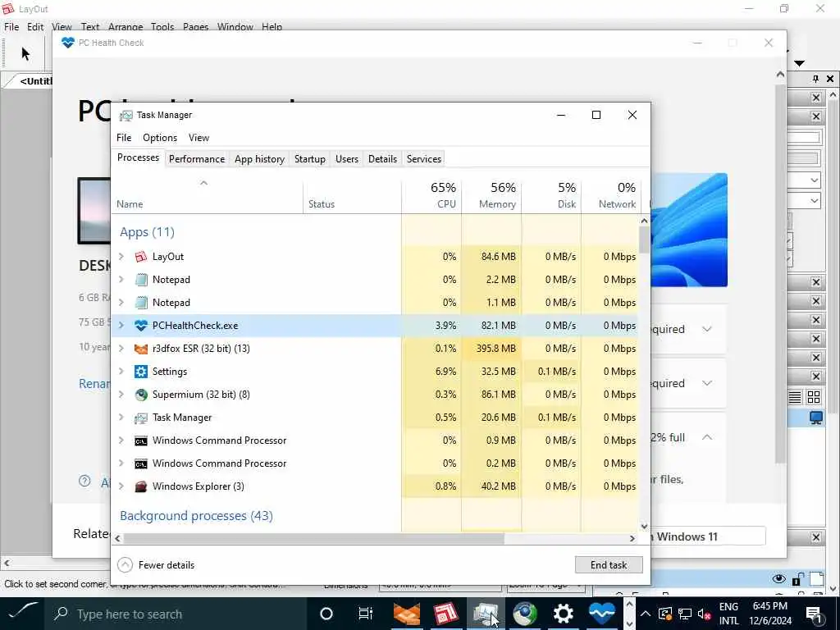
Task: Expand the Settings process row
Action: point(121,372)
